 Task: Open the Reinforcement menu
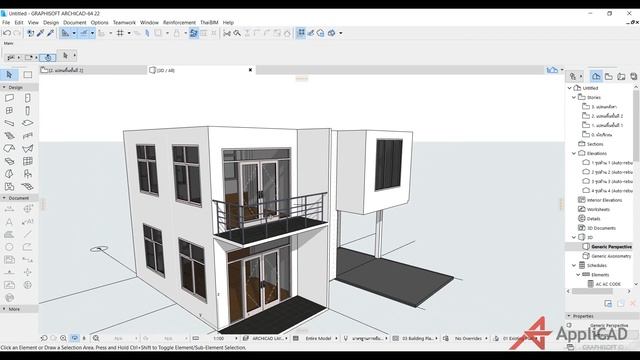(179, 22)
